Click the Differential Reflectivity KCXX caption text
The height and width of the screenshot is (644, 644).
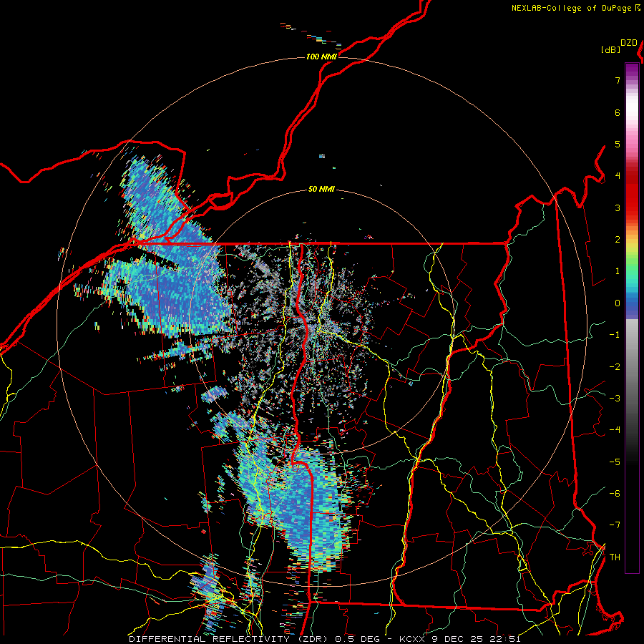325,639
